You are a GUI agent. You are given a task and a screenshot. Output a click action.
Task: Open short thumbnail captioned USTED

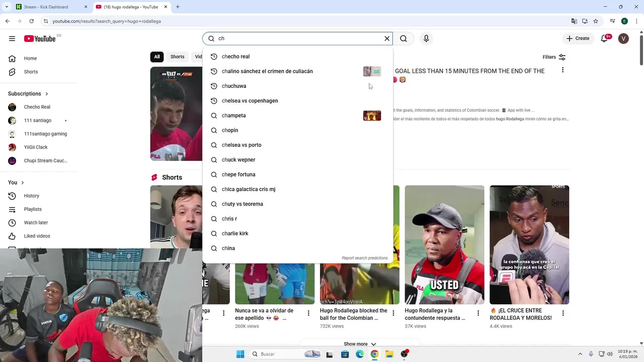click(445, 245)
